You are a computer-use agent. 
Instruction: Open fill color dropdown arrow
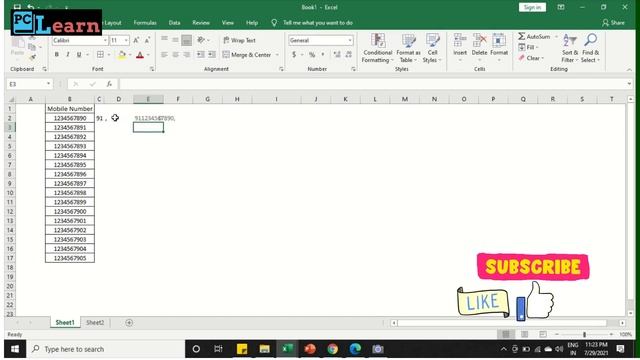[130, 55]
